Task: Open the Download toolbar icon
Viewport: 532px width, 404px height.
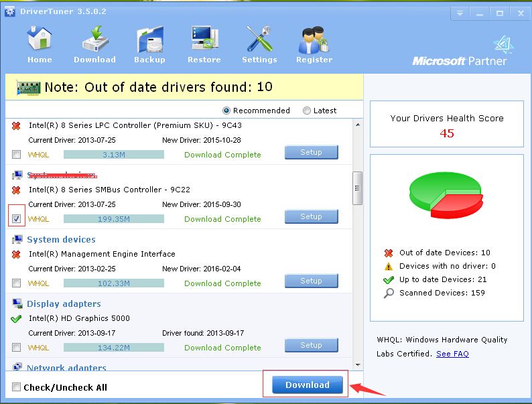Action: (x=94, y=44)
